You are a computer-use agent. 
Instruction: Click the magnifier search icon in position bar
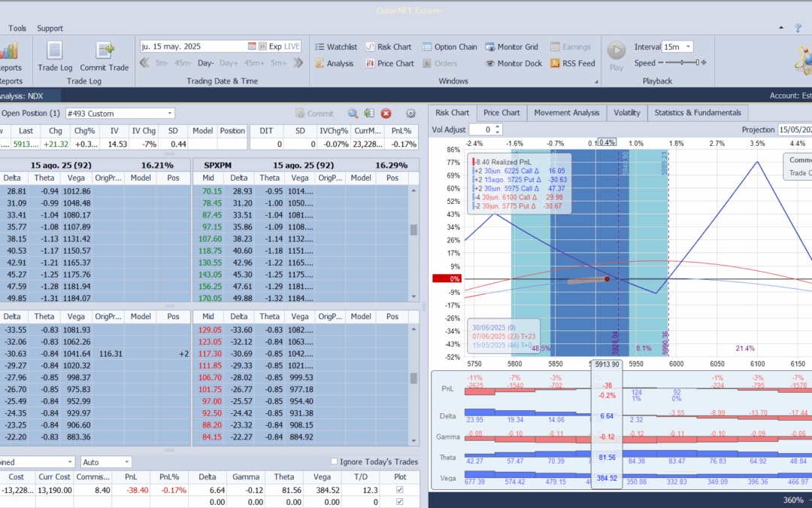coord(353,114)
